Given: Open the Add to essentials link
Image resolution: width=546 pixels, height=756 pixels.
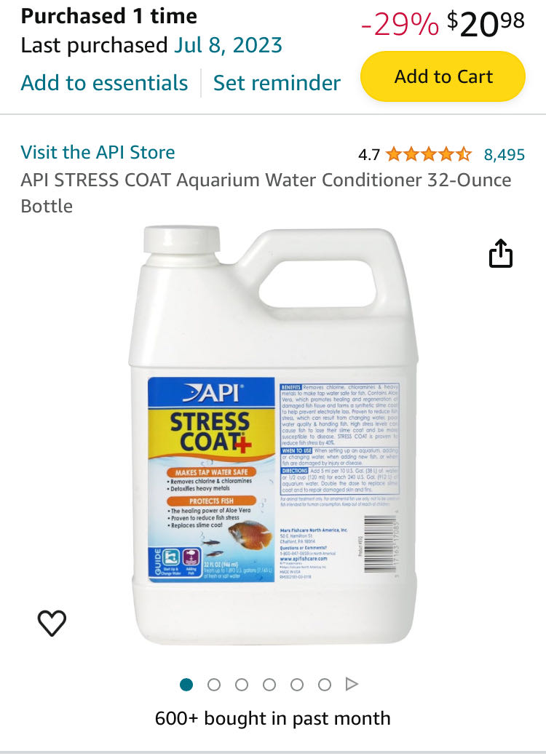Looking at the screenshot, I should click(104, 82).
